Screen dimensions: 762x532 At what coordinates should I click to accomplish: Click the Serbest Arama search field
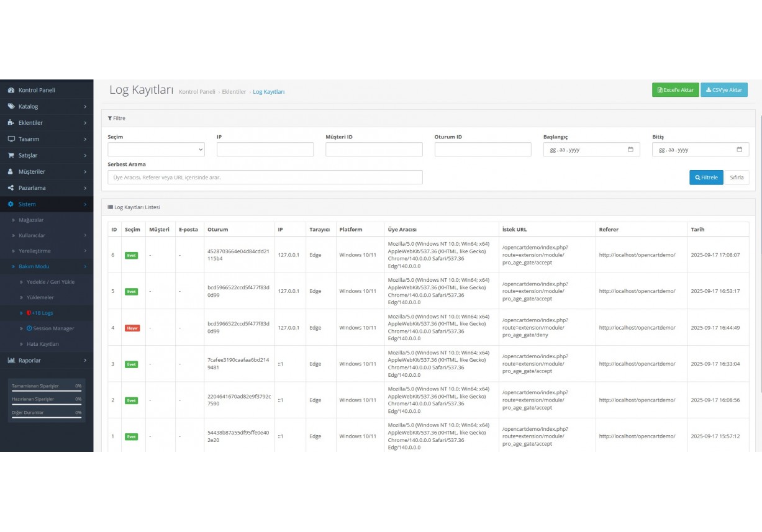coord(265,178)
